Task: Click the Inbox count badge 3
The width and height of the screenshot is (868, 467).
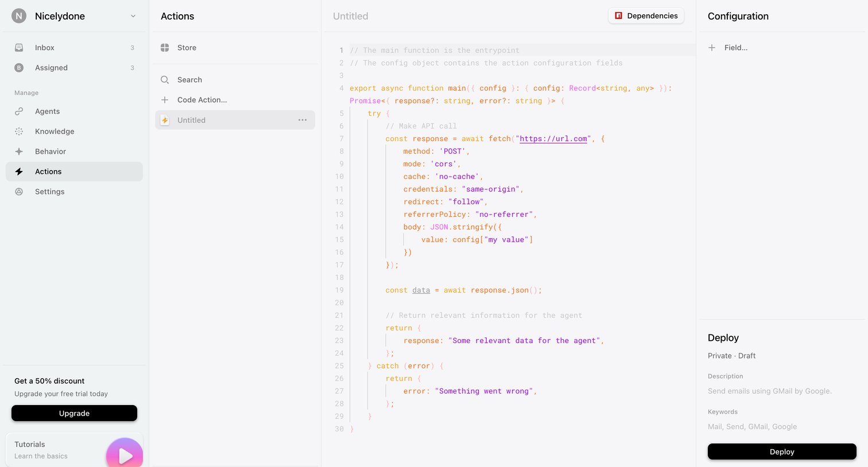Action: pos(132,48)
